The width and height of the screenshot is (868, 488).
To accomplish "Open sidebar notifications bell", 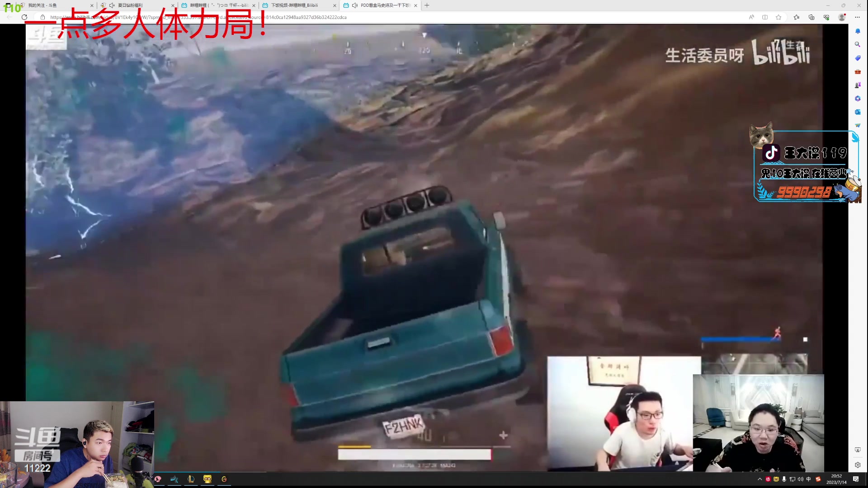I will [858, 31].
